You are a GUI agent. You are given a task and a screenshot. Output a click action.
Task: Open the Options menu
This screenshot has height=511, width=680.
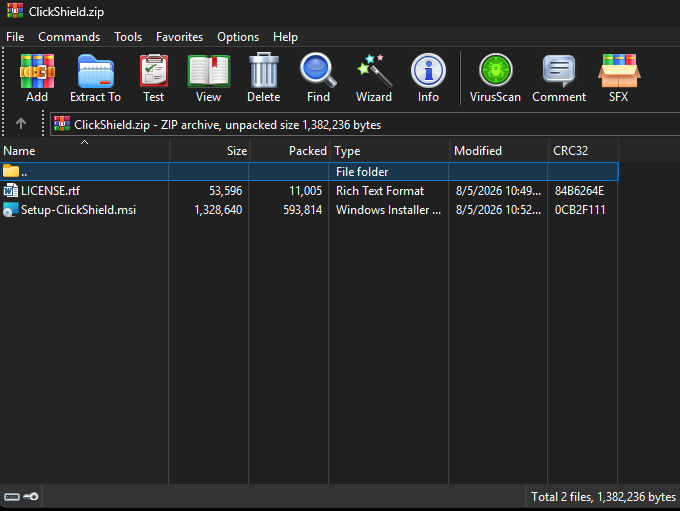coord(238,37)
